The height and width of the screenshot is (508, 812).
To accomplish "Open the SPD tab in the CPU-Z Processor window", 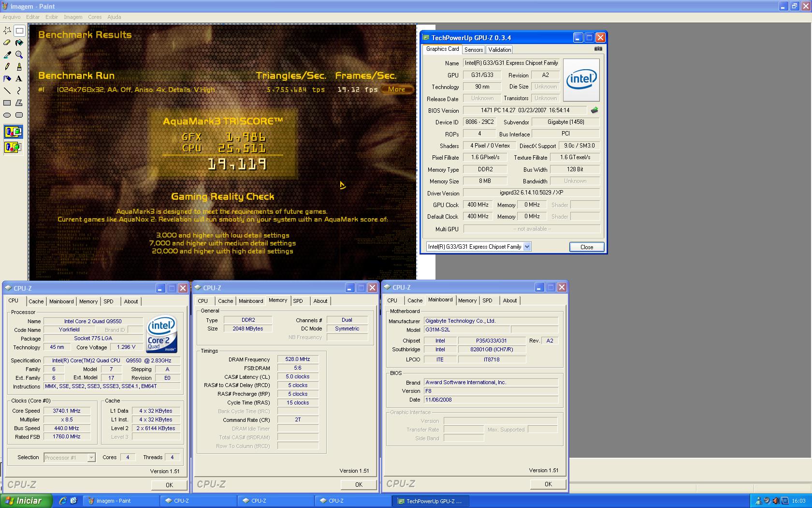I will tap(109, 301).
